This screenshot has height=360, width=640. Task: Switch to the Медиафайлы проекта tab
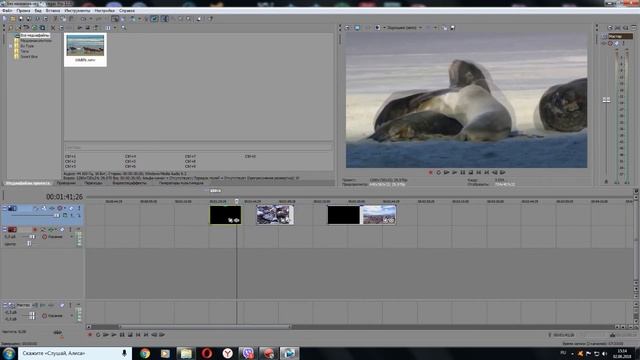pos(28,183)
